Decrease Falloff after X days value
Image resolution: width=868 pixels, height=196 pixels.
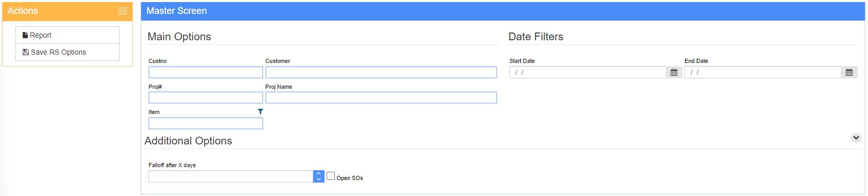click(x=318, y=179)
